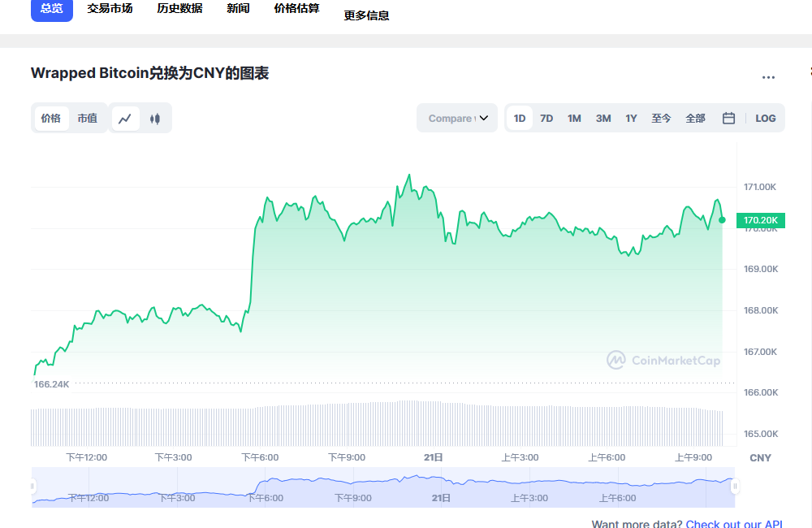Open the calendar date range picker
This screenshot has width=812, height=528.
coord(728,118)
